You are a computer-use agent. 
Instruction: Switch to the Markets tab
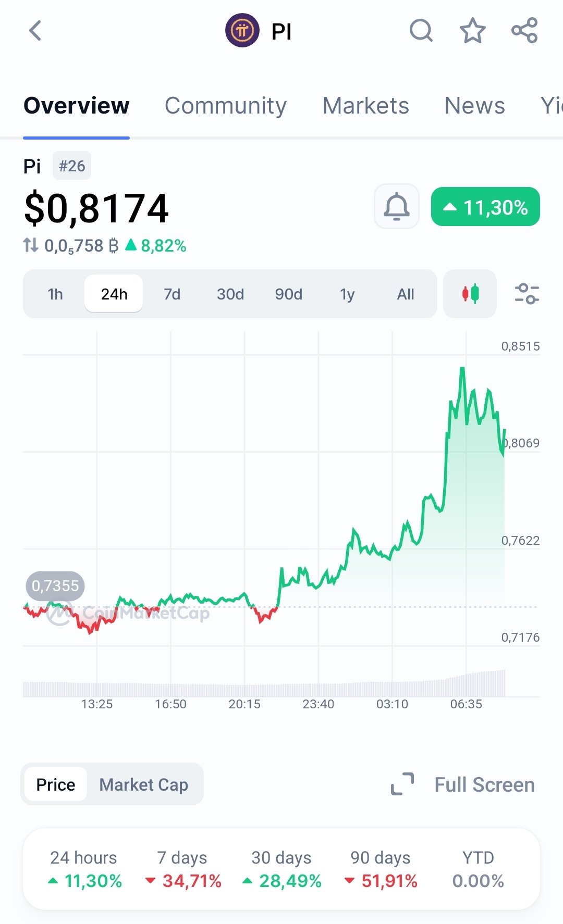(366, 106)
